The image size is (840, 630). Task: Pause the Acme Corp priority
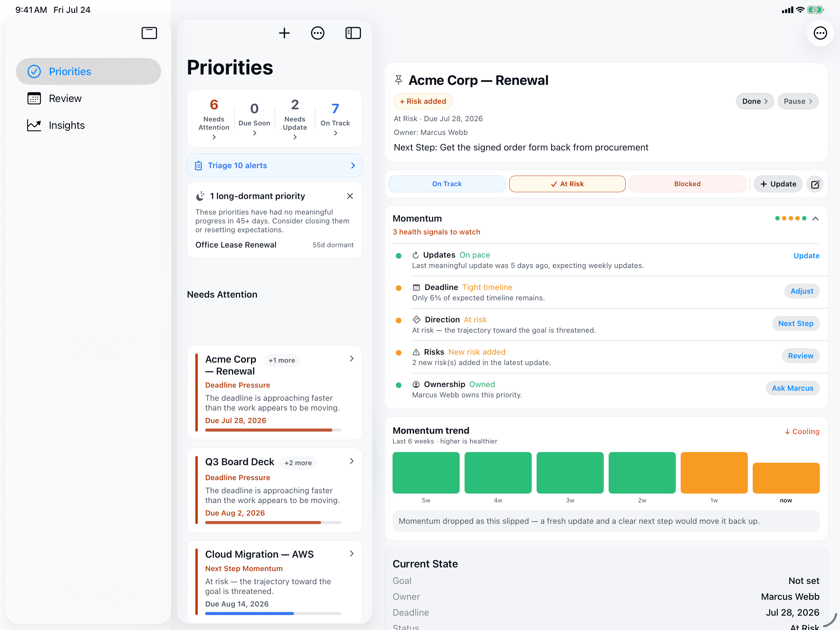[798, 101]
